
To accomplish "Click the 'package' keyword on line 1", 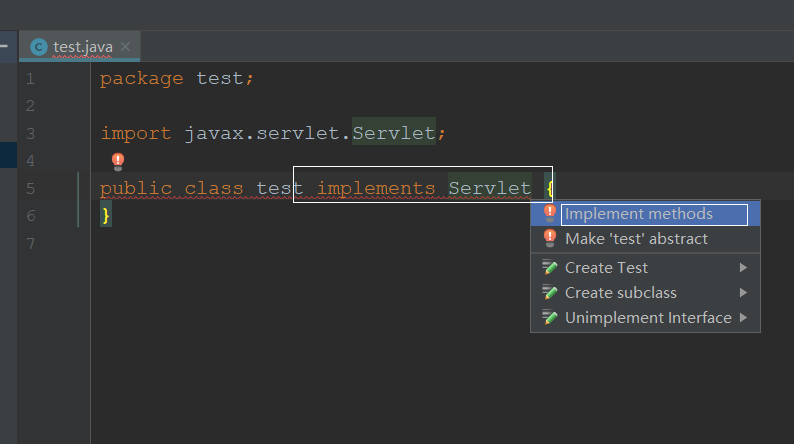I will 142,79.
